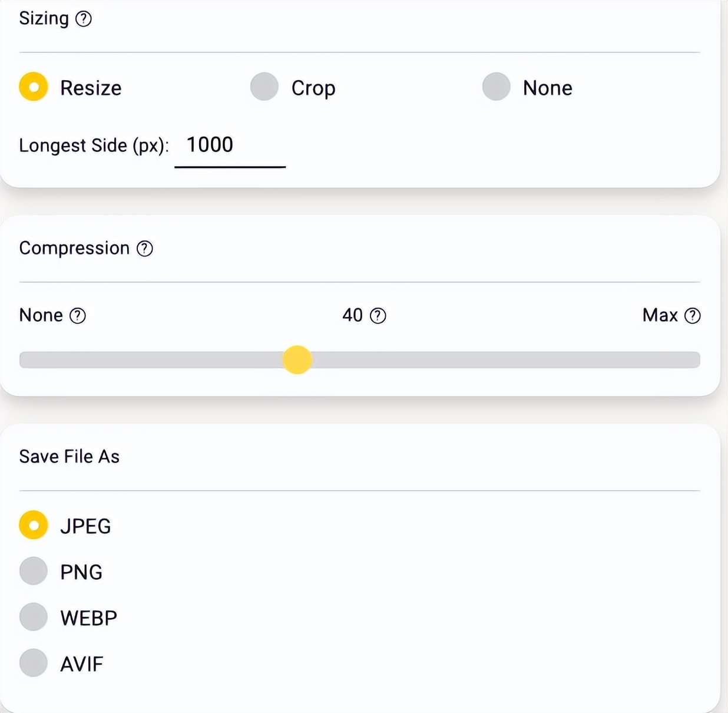Choose WEBP file format
The width and height of the screenshot is (728, 713).
(x=34, y=617)
